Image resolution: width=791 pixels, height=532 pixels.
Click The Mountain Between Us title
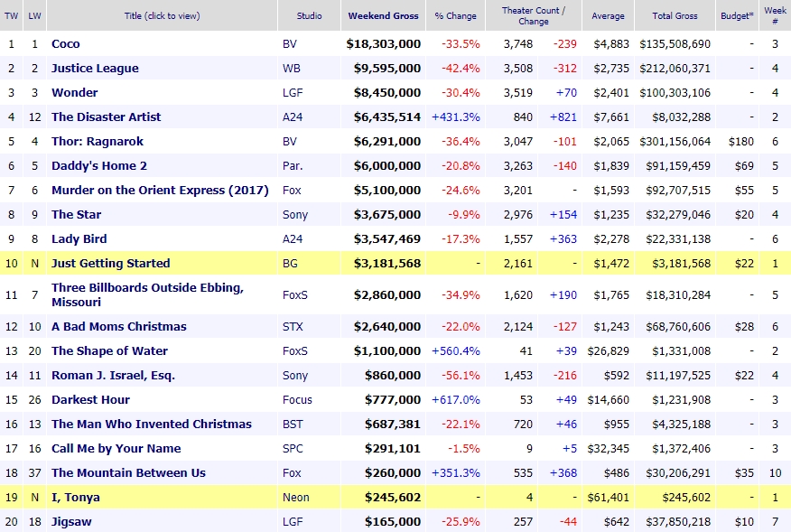pos(128,473)
